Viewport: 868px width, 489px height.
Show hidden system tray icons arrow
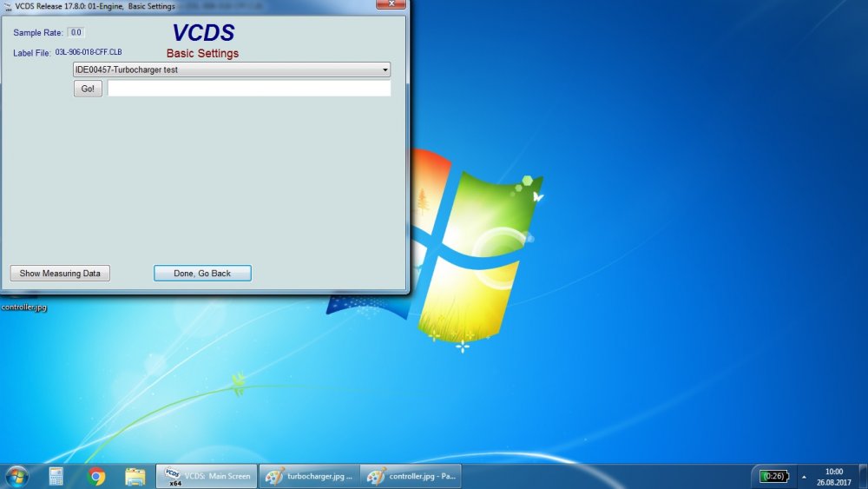(804, 477)
